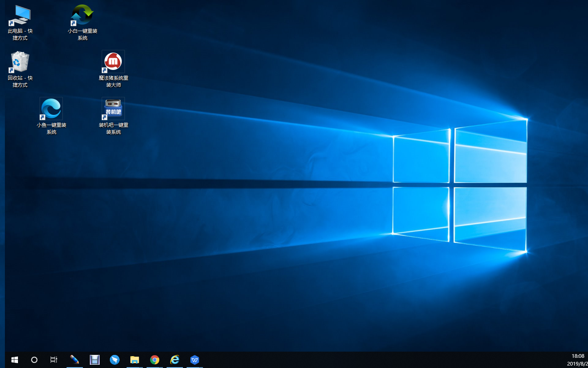Select the 小白一键重装系统 desktop icon
This screenshot has height=368, width=588.
click(x=82, y=16)
